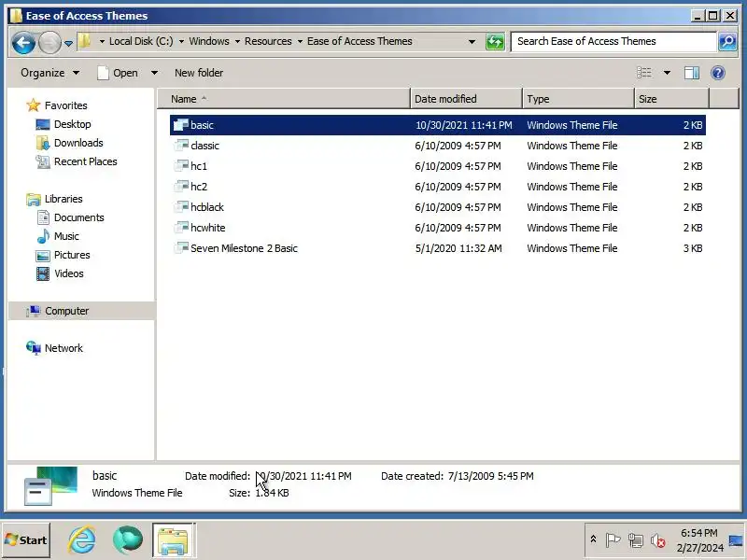747x560 pixels.
Task: Click the muted volume tray icon
Action: pyautogui.click(x=658, y=540)
